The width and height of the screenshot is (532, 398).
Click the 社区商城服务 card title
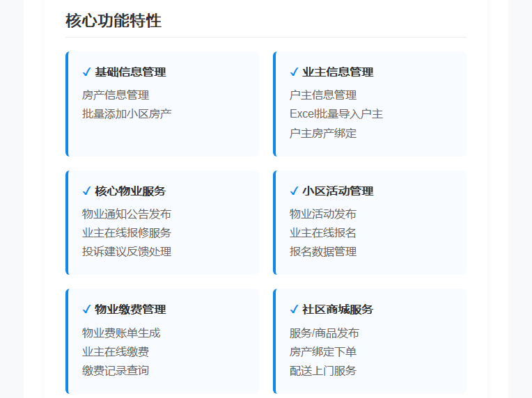[338, 309]
